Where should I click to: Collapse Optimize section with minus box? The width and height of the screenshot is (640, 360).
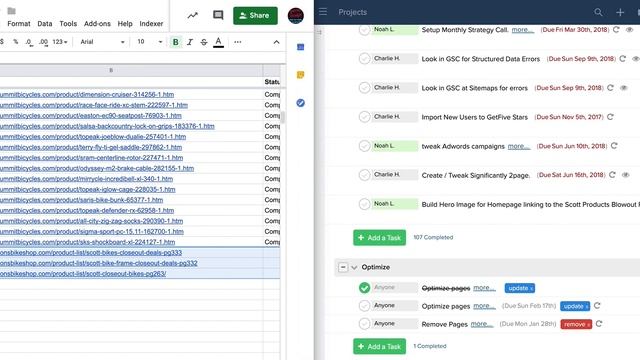point(343,267)
